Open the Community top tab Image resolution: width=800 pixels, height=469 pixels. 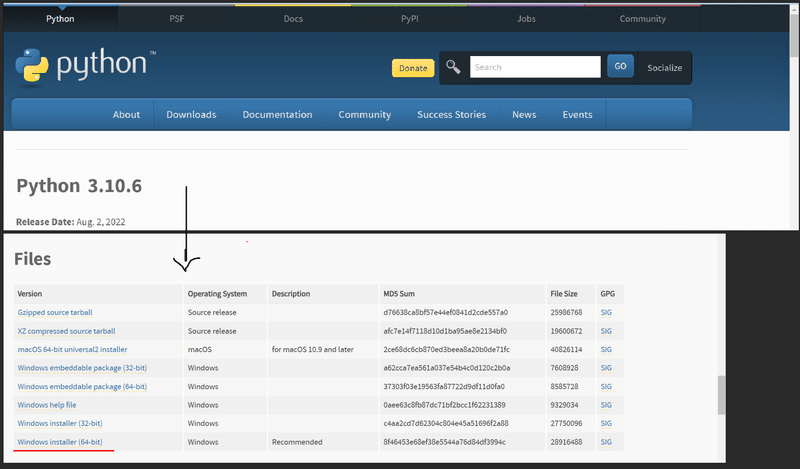[x=642, y=19]
